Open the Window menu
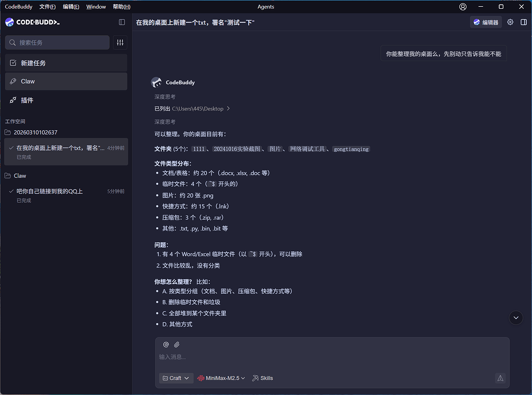This screenshot has height=395, width=532. click(96, 7)
